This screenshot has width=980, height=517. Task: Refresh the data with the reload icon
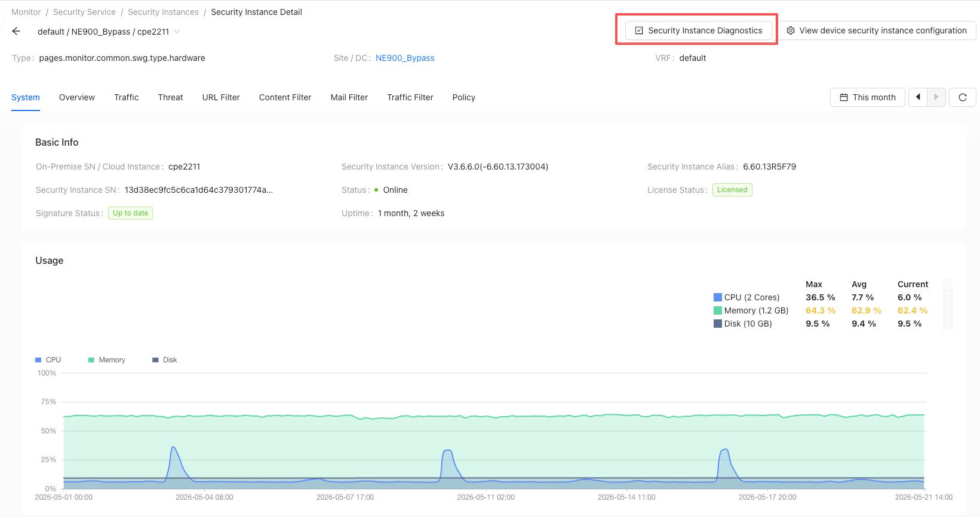[x=963, y=97]
